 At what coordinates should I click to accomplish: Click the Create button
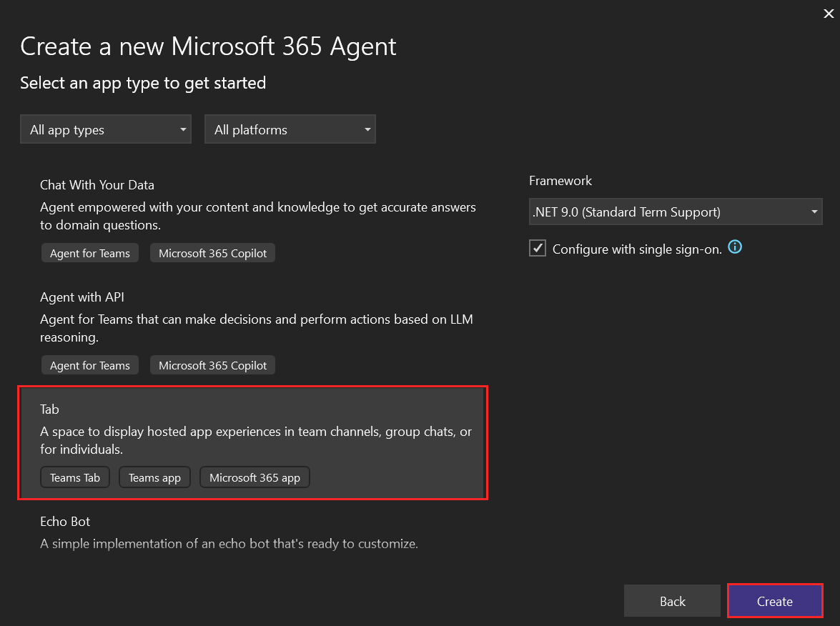pyautogui.click(x=775, y=600)
